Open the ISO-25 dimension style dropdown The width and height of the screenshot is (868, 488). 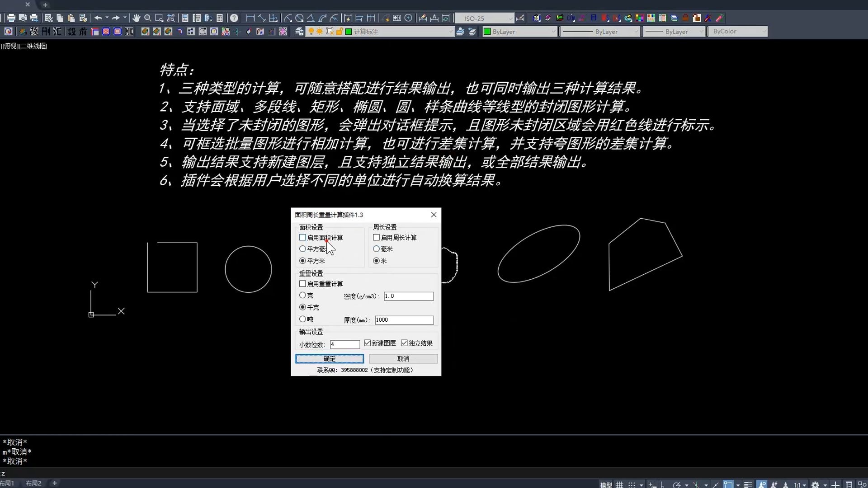tap(510, 19)
